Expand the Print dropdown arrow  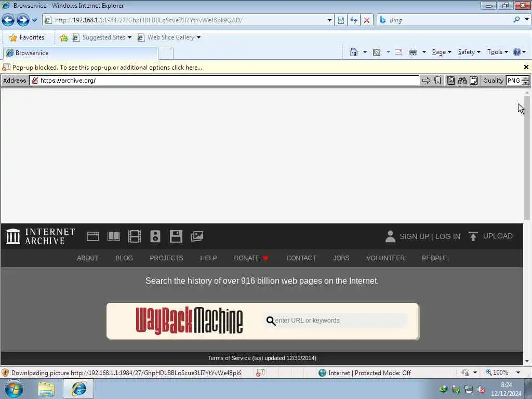click(x=424, y=52)
